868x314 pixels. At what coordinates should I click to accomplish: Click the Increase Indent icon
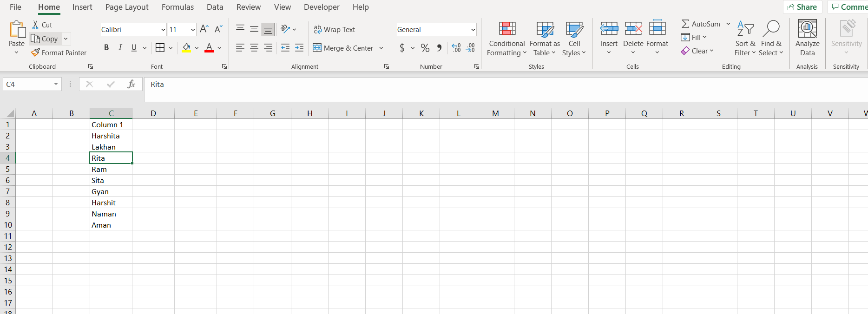[299, 48]
